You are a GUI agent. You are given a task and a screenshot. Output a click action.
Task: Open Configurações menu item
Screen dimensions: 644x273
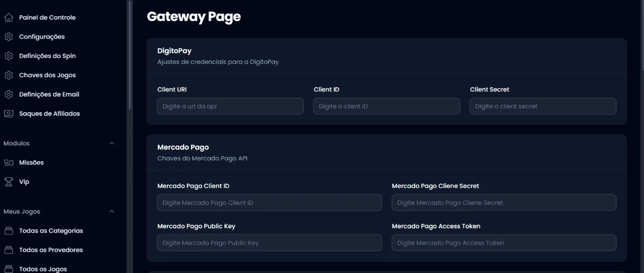coord(42,37)
